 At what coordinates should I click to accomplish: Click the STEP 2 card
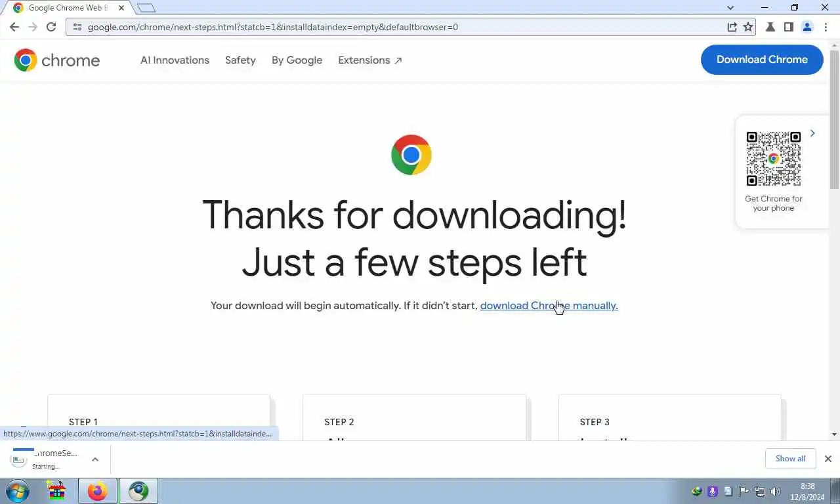(x=414, y=417)
